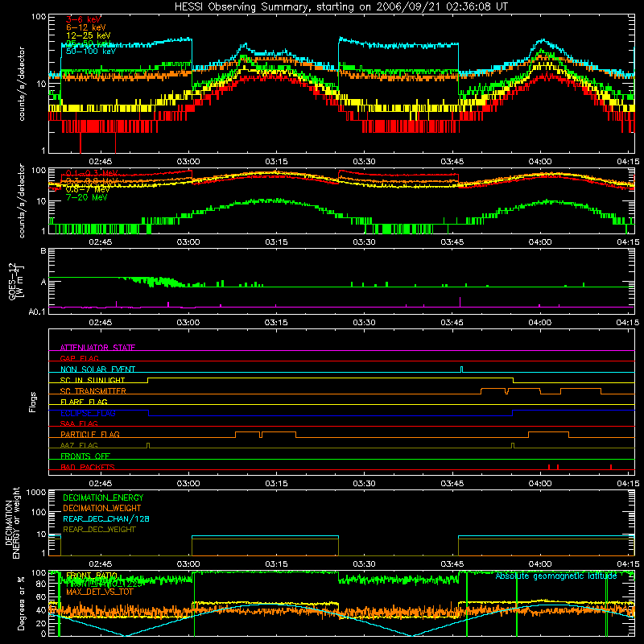
Task: Select the BAD_PACKETS flag label
Action: [x=88, y=467]
